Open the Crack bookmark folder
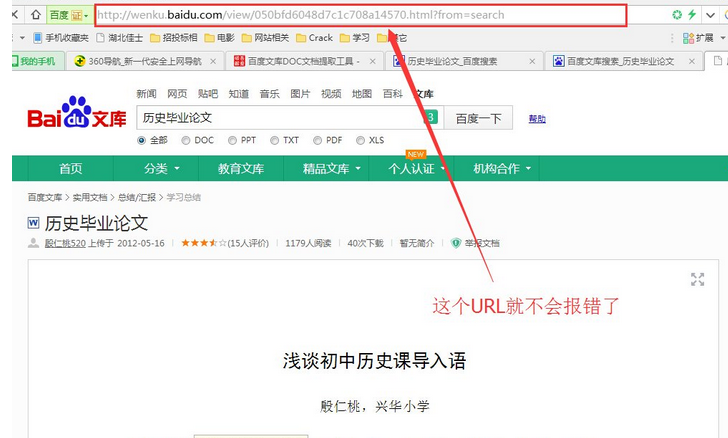 coord(314,38)
